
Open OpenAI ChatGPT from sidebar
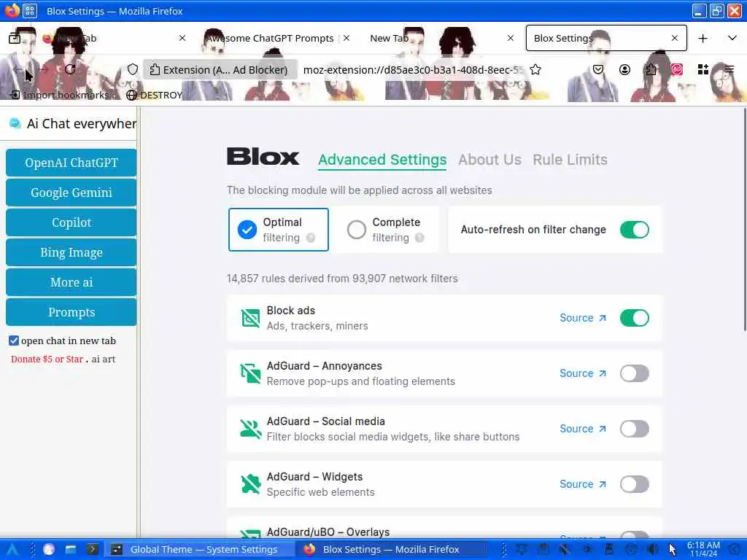71,163
